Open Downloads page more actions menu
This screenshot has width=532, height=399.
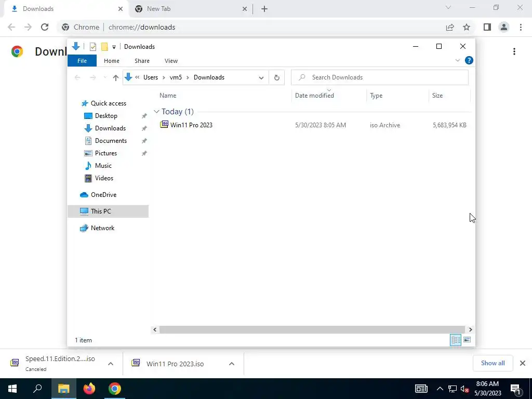514,51
